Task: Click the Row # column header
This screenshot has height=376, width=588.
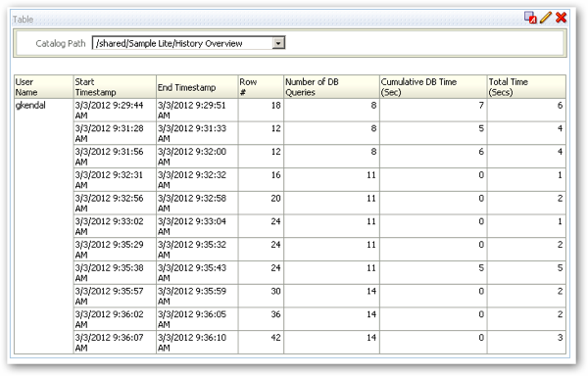Action: [x=261, y=87]
